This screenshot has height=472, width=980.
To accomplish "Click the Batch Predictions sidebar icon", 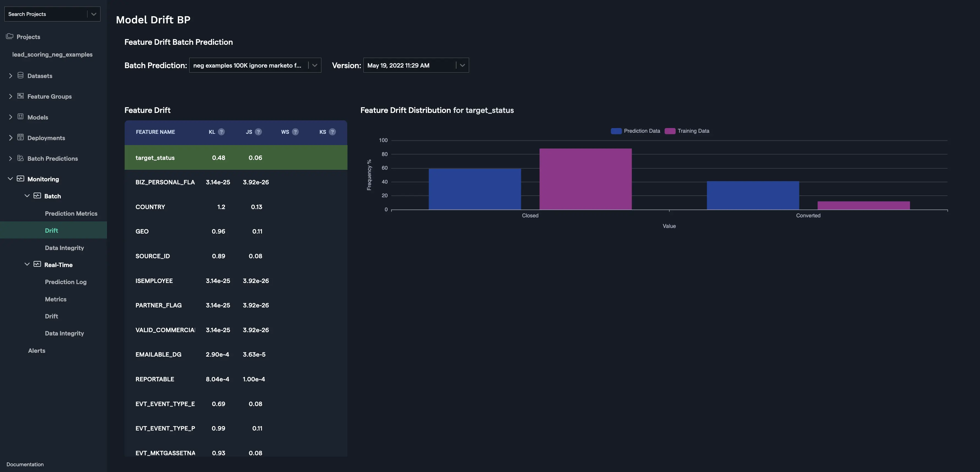I will coord(20,158).
